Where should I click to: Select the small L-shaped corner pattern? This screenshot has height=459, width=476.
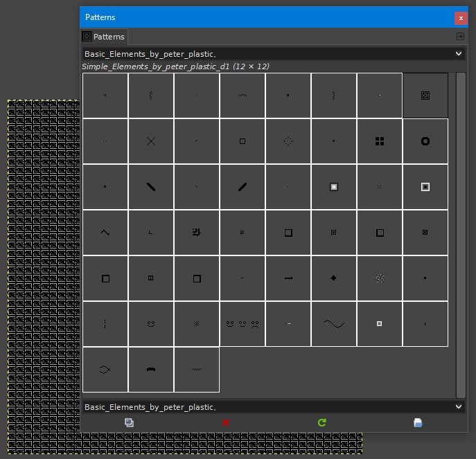click(x=151, y=233)
